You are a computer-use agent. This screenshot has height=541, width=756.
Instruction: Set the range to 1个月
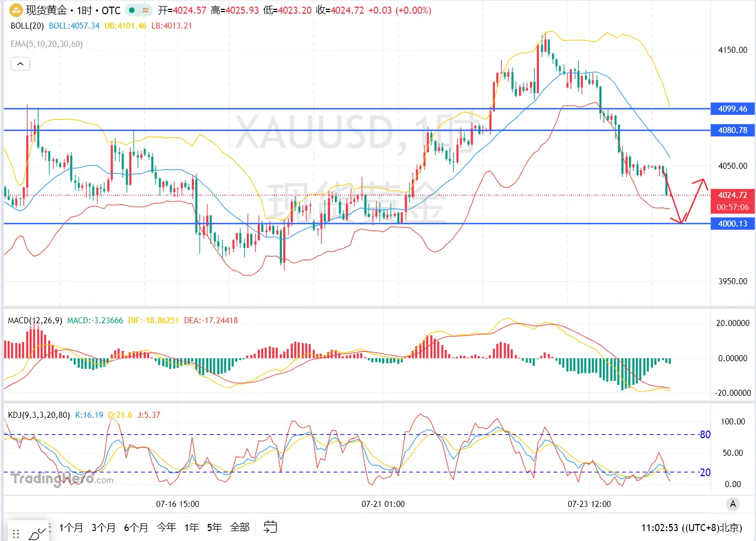point(71,527)
